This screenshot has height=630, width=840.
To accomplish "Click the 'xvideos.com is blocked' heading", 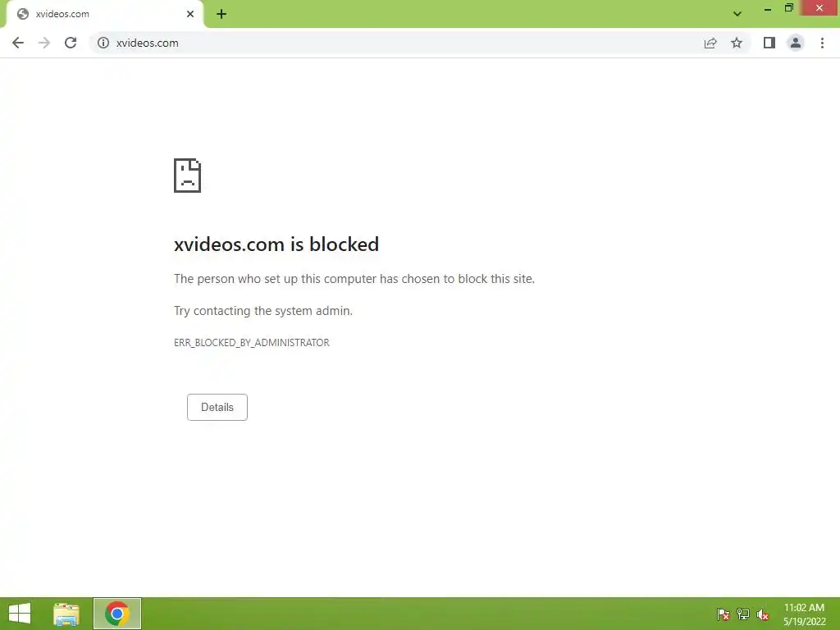I will pos(276,244).
